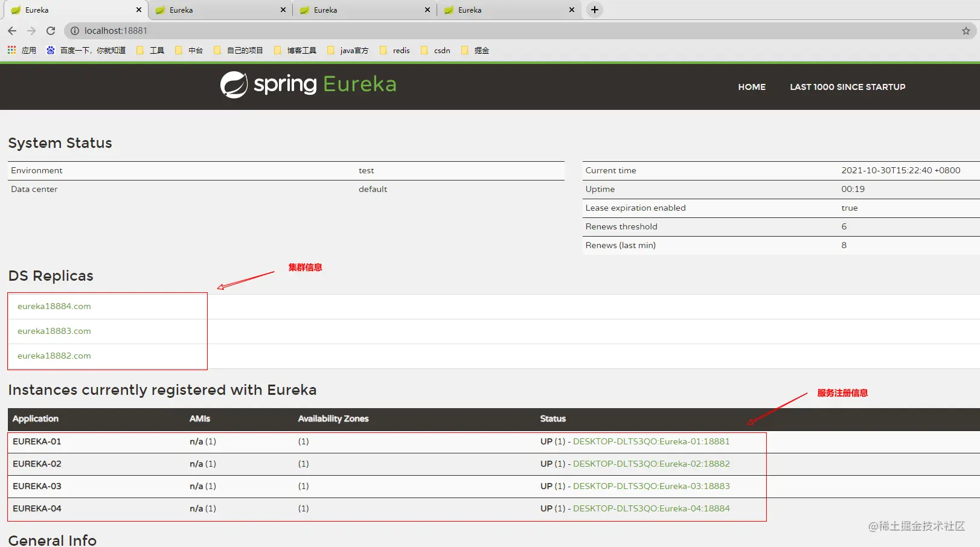
Task: Click the AMIs column header
Action: point(200,418)
